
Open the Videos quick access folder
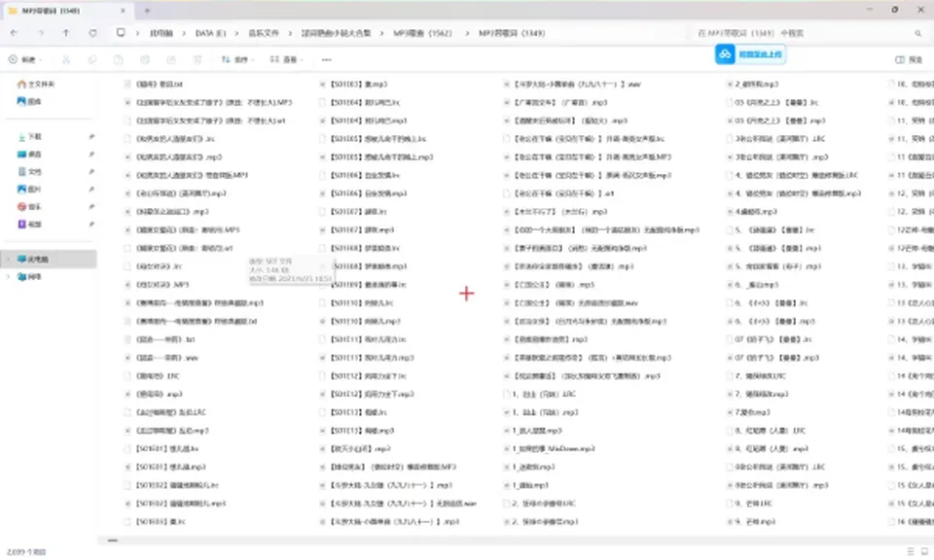[30, 225]
